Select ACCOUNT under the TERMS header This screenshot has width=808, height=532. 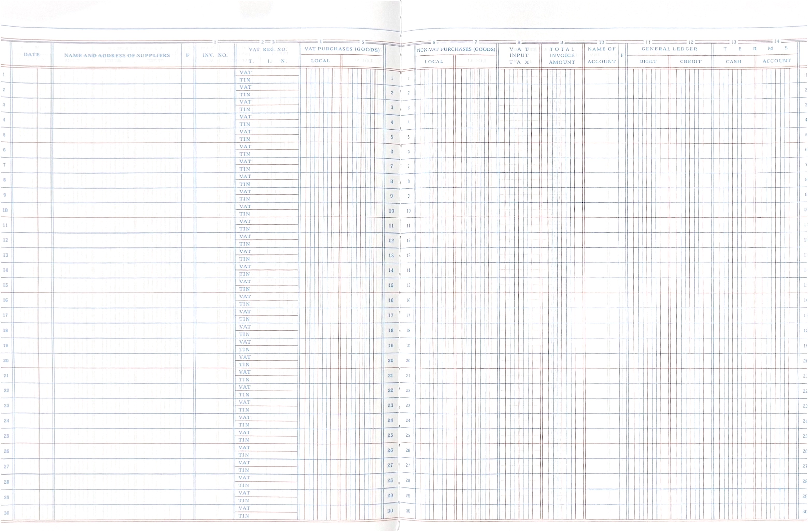[x=777, y=61]
